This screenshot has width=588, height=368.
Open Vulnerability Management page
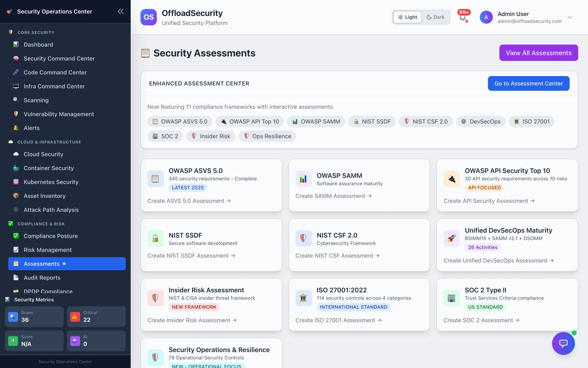coord(67,114)
